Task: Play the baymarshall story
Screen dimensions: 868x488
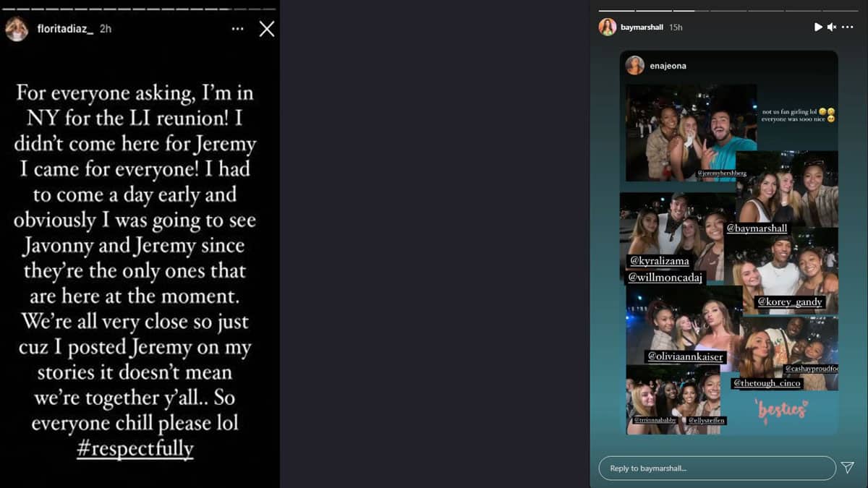Action: point(818,27)
